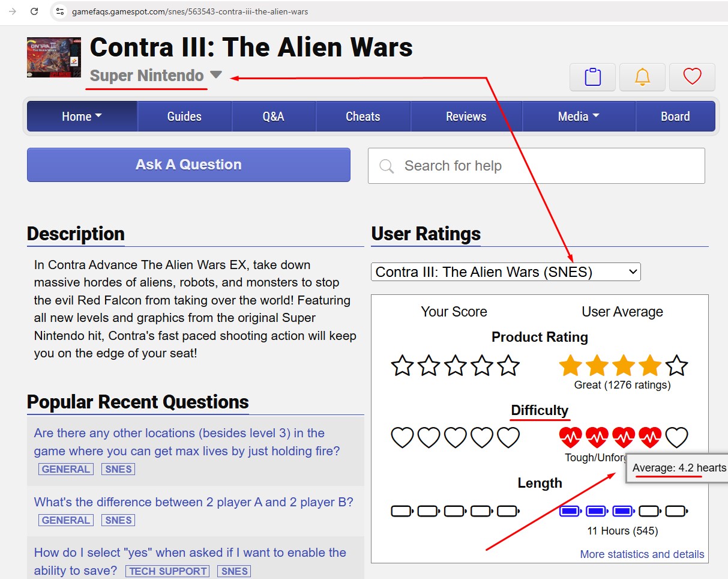728x579 pixels.
Task: Open the Contra III box art thumbnail
Action: [x=54, y=58]
